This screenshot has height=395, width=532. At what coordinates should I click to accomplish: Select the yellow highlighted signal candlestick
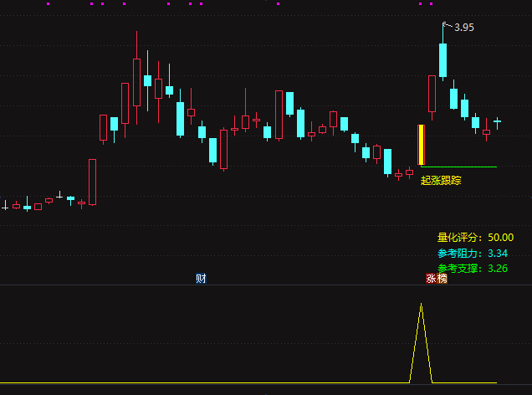click(421, 145)
